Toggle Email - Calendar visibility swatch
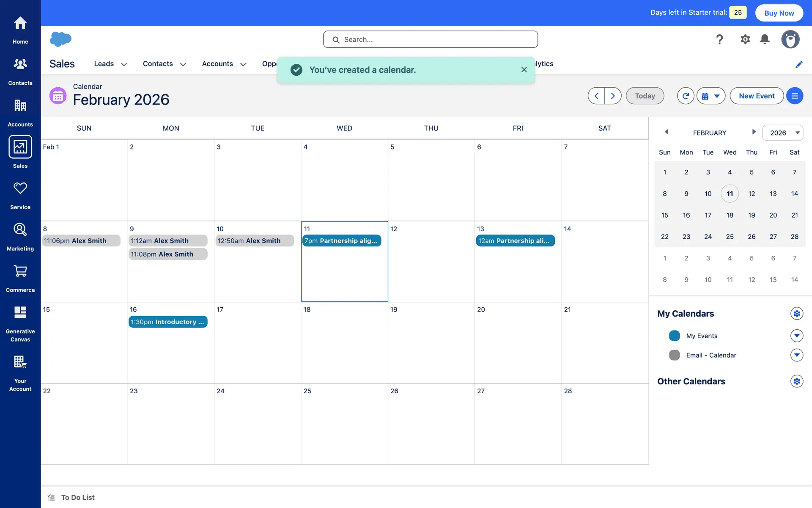 pos(674,355)
